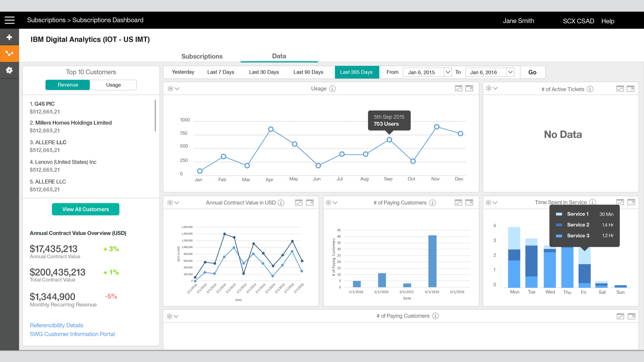The width and height of the screenshot is (644, 362).
Task: Expand Usage chart to full window
Action: coord(469,88)
